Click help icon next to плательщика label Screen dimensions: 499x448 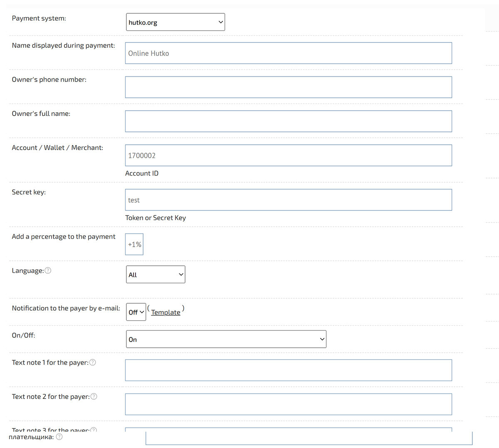(59, 437)
